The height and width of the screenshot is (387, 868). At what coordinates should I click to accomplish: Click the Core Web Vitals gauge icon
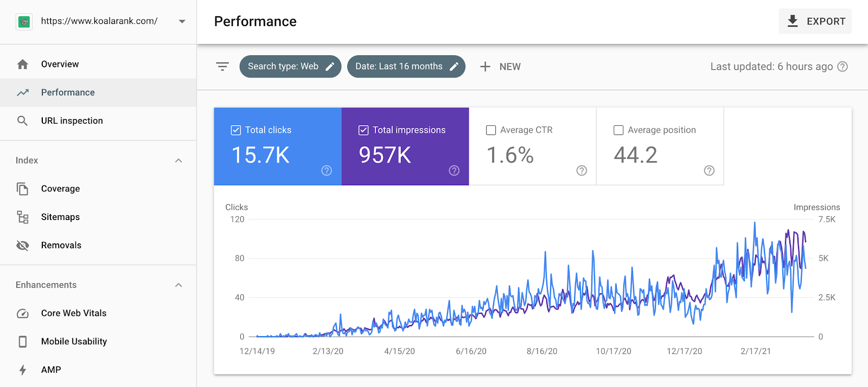(22, 313)
